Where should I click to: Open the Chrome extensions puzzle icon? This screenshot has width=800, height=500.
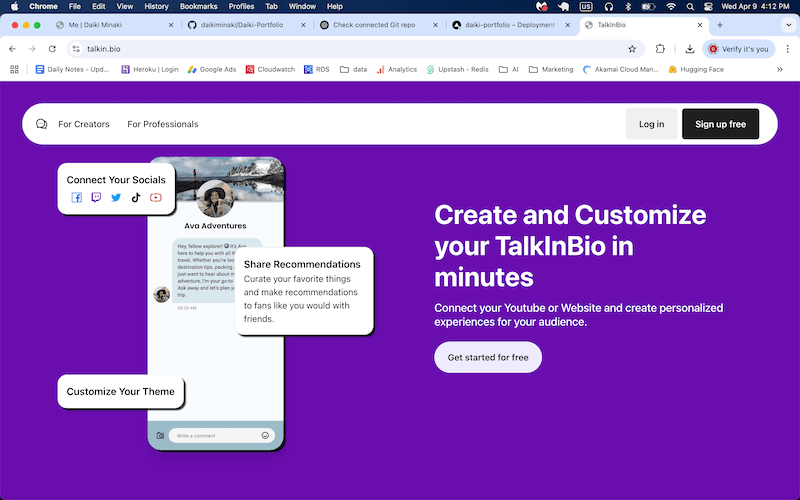tap(660, 49)
